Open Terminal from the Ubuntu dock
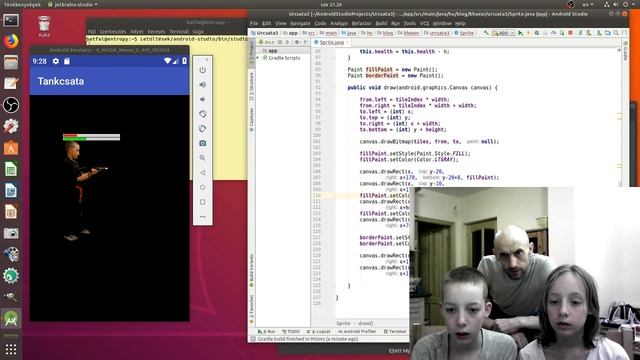 (x=11, y=20)
